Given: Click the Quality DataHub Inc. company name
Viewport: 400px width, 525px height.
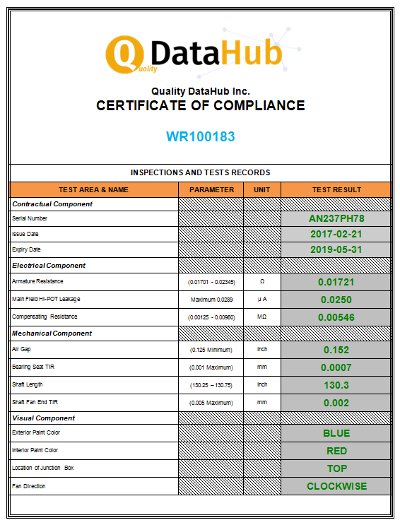Looking at the screenshot, I should coord(201,91).
